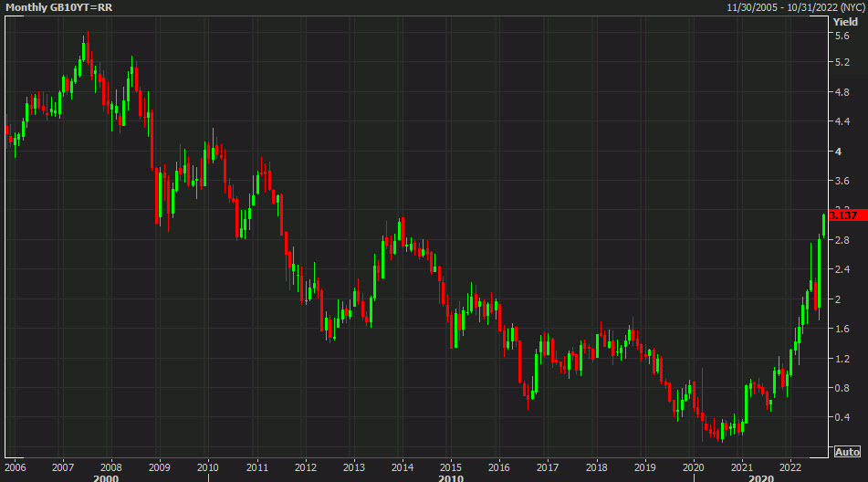Viewport: 868px width, 482px height.
Task: Click the Monthly GB10YT=RR chart title
Action: click(x=58, y=7)
